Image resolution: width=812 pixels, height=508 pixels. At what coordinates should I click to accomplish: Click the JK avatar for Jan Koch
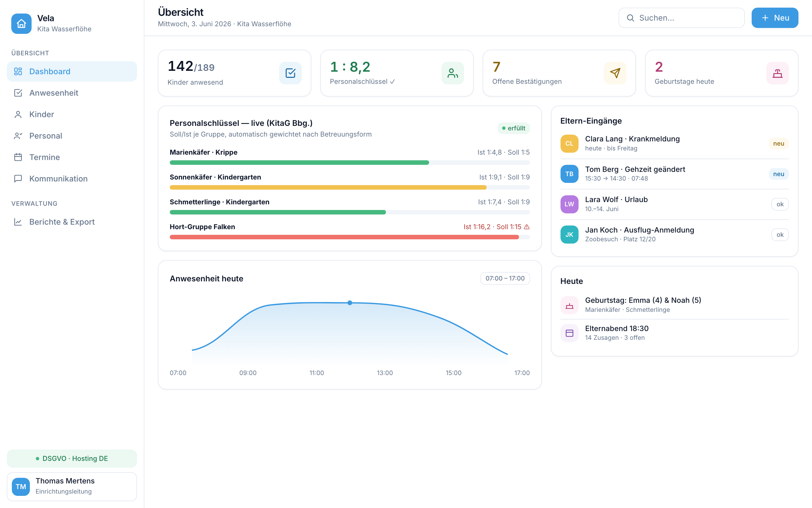pyautogui.click(x=570, y=235)
